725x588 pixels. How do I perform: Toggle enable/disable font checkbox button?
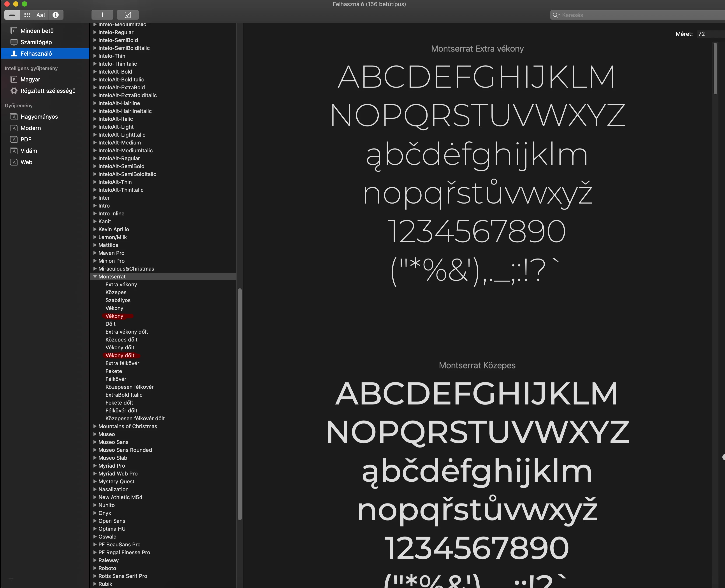point(128,15)
